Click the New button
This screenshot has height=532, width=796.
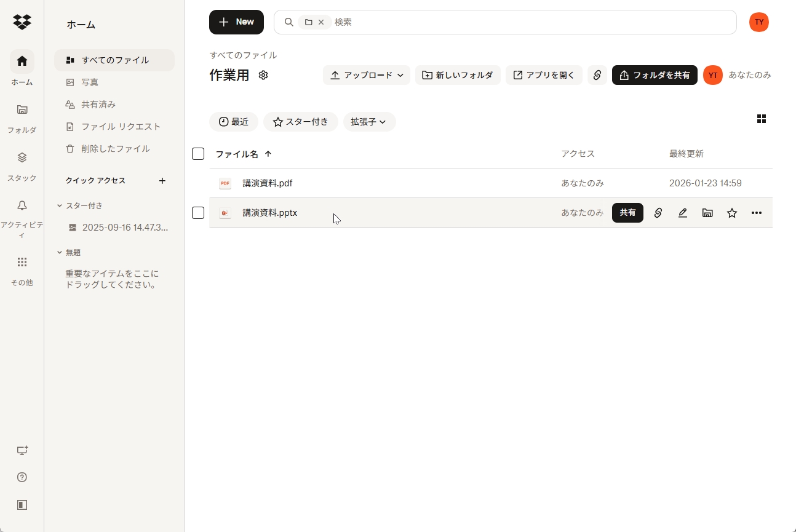236,22
